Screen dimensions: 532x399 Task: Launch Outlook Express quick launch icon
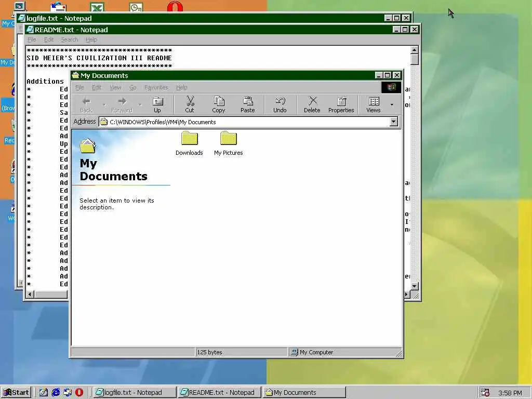point(68,393)
